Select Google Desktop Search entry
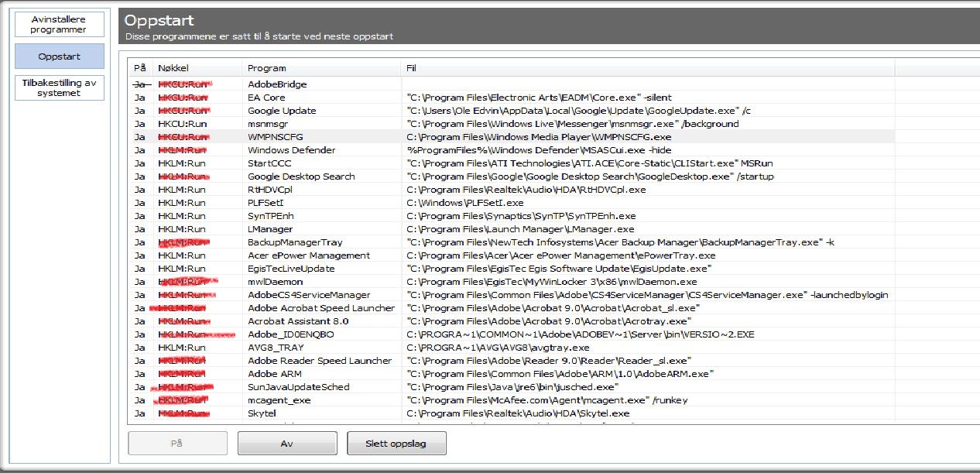The width and height of the screenshot is (980, 473). tap(301, 177)
